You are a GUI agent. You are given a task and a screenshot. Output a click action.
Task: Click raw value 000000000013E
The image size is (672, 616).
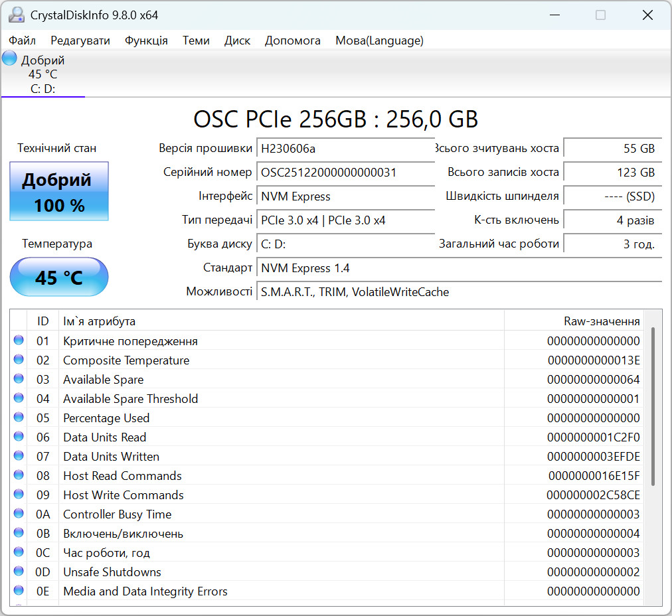(x=594, y=360)
